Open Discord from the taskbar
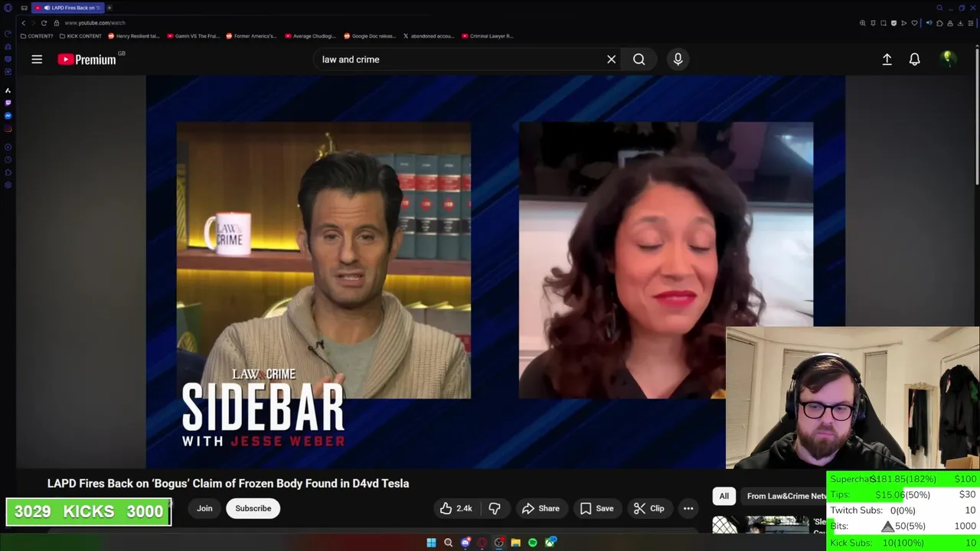 [x=465, y=543]
